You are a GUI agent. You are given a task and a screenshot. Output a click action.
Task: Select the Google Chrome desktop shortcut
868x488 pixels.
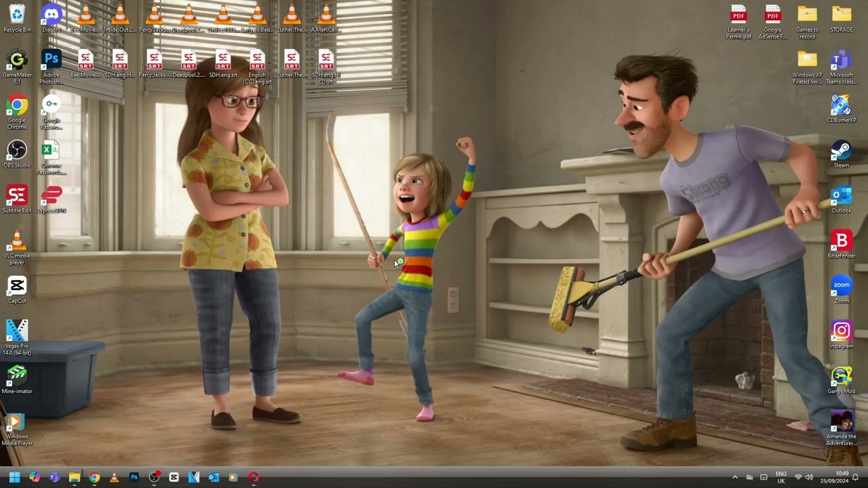pos(17,112)
